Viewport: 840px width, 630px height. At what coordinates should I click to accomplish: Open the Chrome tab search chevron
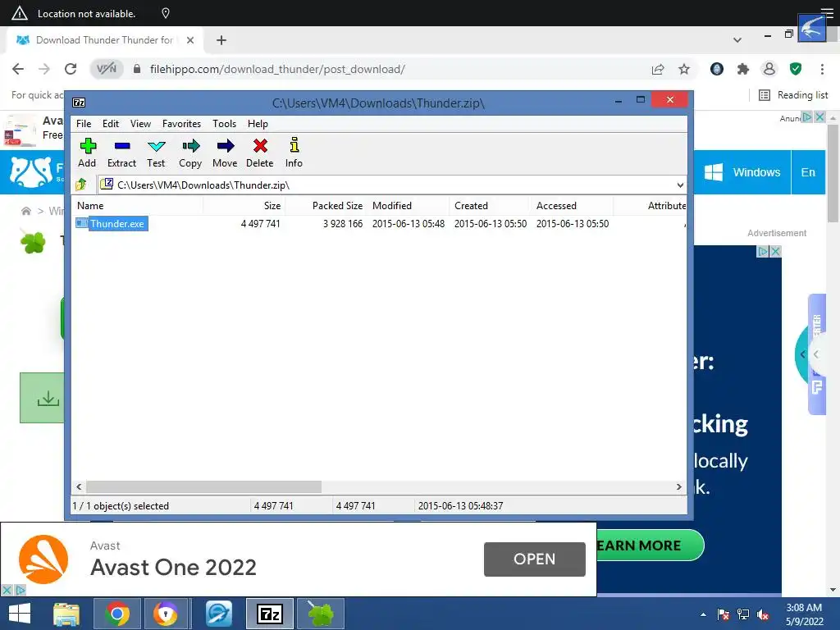pyautogui.click(x=737, y=40)
